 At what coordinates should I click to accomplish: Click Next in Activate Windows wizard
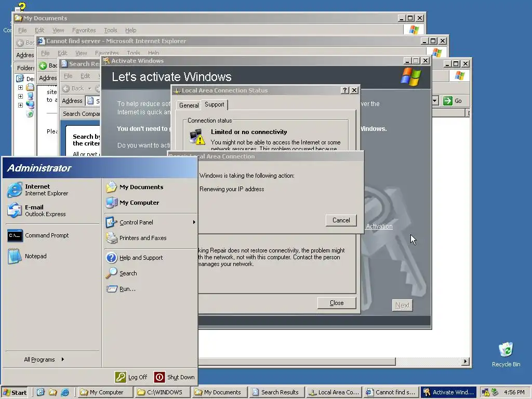[x=403, y=305]
